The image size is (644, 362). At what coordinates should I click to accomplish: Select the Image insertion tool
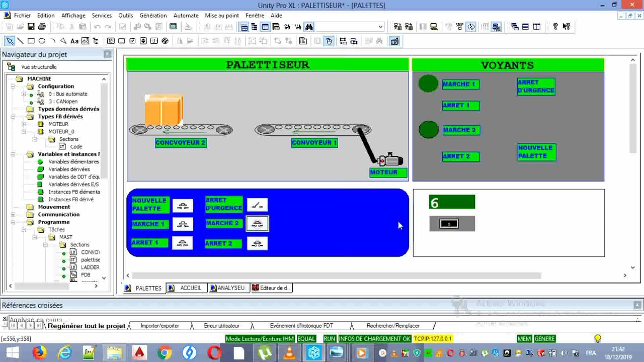(x=85, y=41)
